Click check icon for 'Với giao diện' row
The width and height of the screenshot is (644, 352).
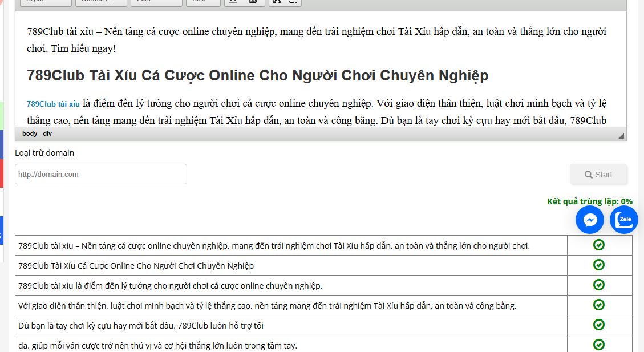coord(598,305)
